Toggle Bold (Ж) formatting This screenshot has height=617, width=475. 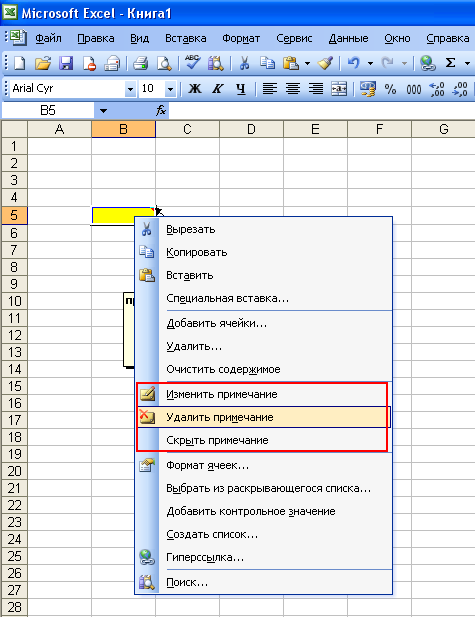[195, 89]
